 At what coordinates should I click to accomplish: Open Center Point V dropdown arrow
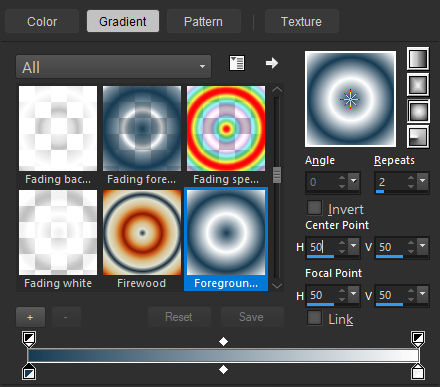pos(423,247)
